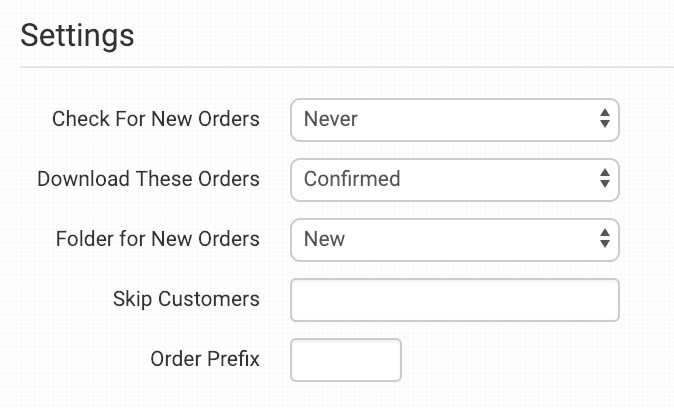Click the 'Skip Customers' label
Screen dimensions: 674x408
[x=188, y=299]
